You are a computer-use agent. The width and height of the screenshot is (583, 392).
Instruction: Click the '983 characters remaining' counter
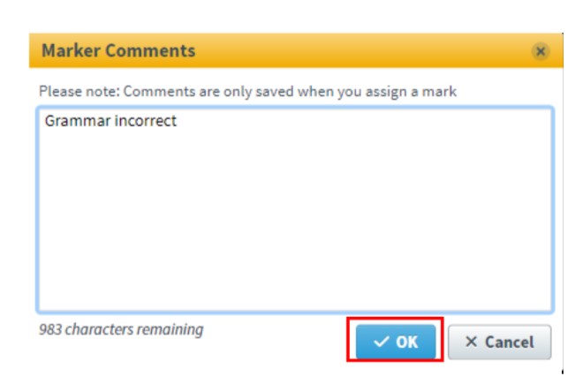tap(121, 329)
